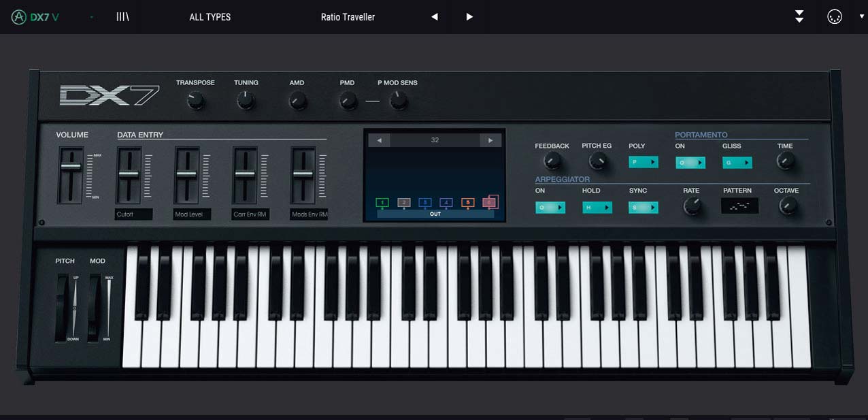Toggle Arpeggiator SYNC switch
868x420 pixels.
coord(644,208)
